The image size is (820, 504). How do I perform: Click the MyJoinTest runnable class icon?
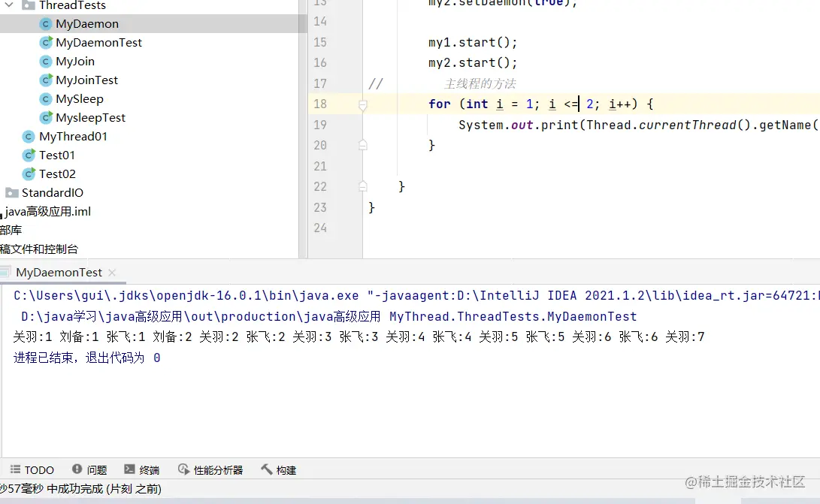tap(46, 80)
